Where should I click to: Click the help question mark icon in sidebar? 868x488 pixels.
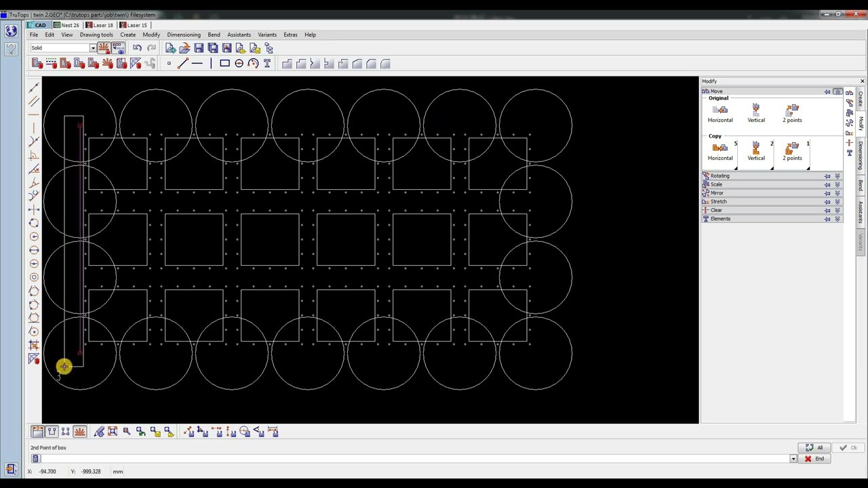[11, 49]
